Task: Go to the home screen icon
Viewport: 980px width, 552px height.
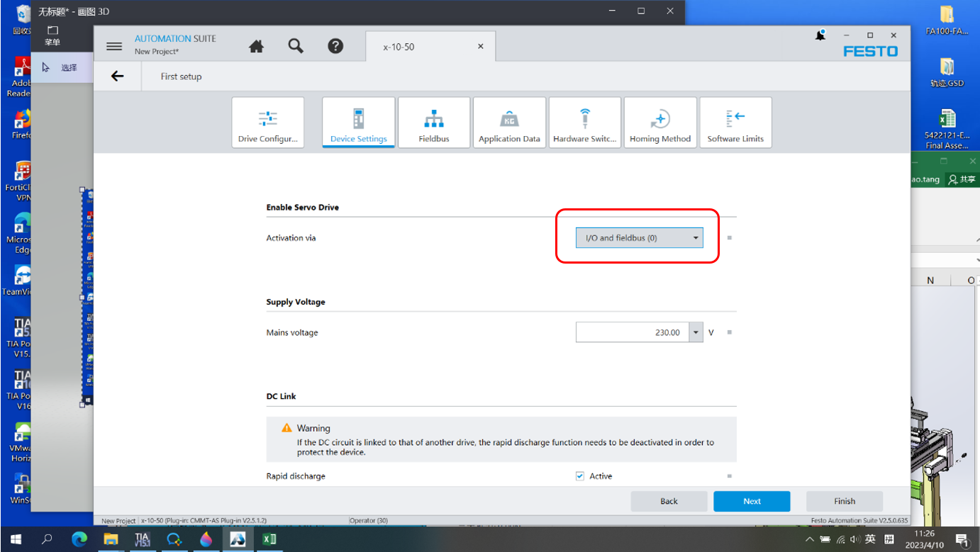Action: pos(257,47)
